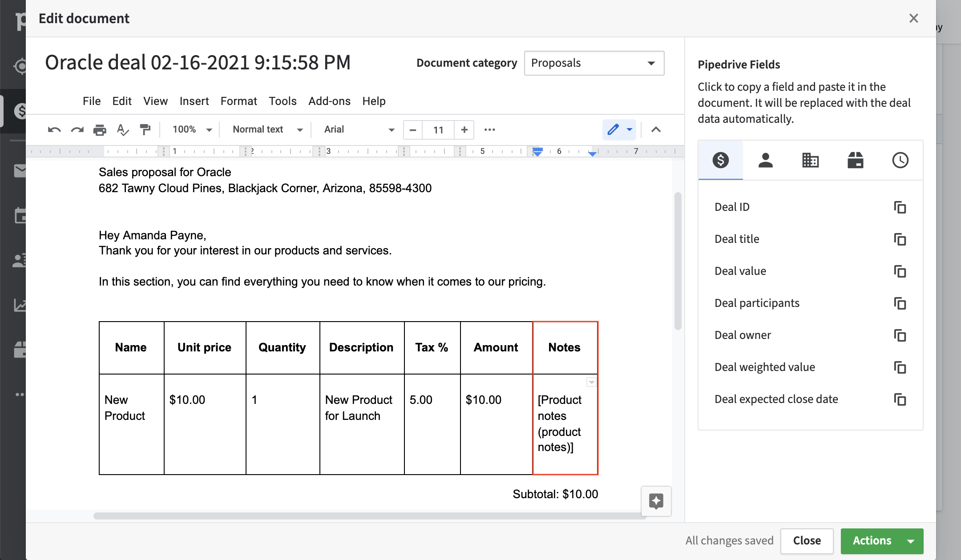Viewport: 961px width, 560px height.
Task: Click the horizontal document scrollbar
Action: tap(370, 516)
